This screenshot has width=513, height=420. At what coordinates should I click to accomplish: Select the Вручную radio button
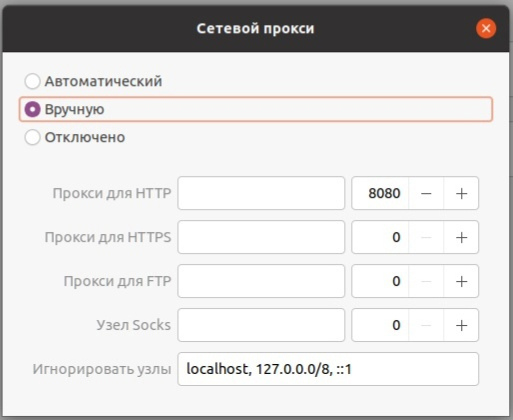256,109
